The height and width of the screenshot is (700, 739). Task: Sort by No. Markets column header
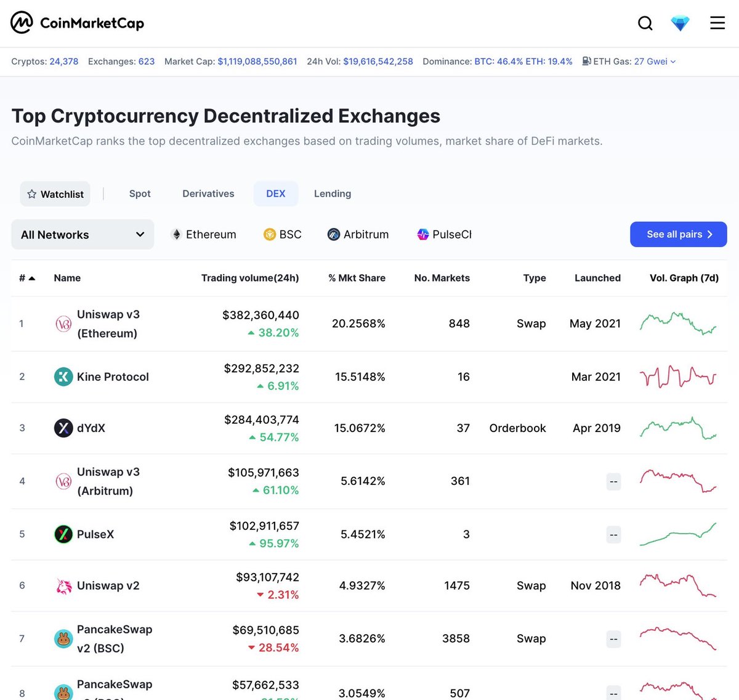point(442,278)
